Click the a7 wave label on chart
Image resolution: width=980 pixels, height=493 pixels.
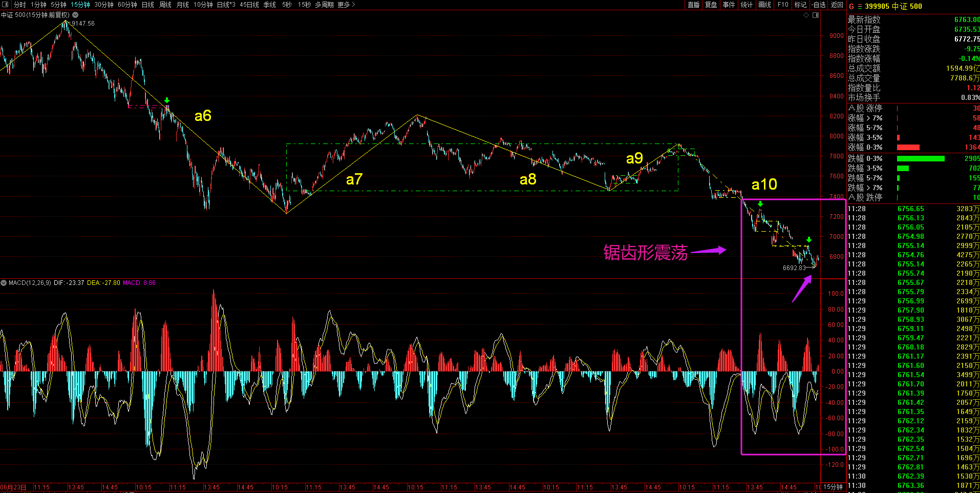tap(354, 179)
